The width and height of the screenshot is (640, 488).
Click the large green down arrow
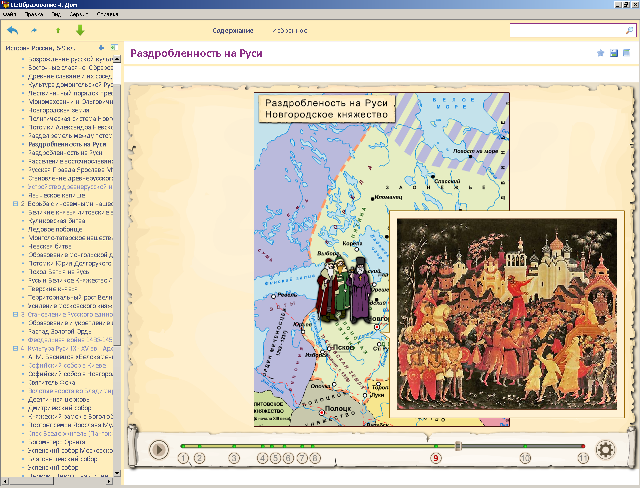pyautogui.click(x=80, y=30)
